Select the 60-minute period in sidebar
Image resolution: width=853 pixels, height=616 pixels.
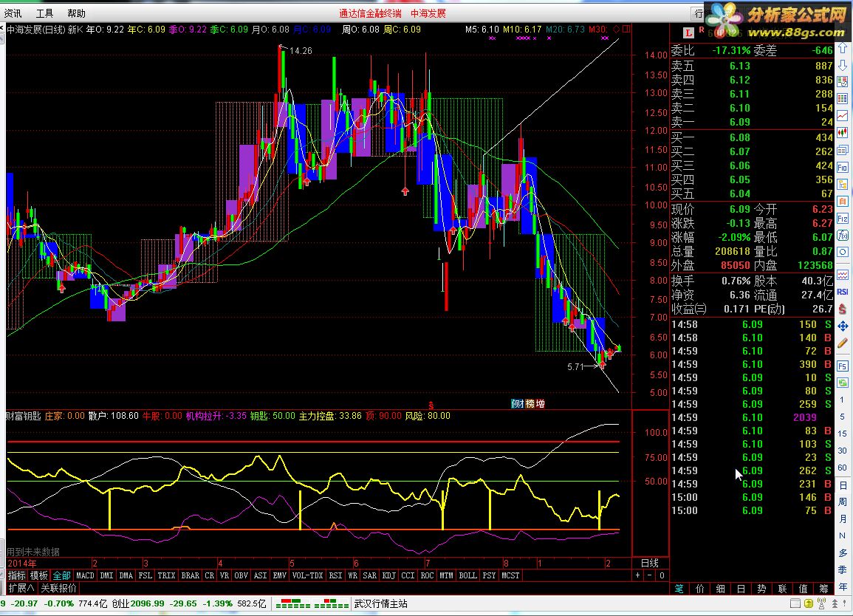pyautogui.click(x=842, y=468)
